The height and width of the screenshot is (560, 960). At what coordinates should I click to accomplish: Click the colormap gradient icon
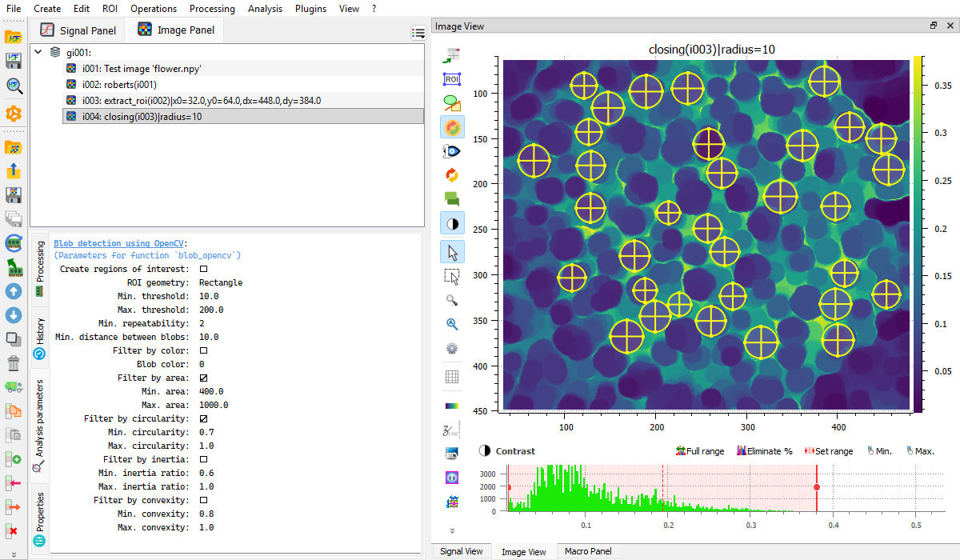[452, 404]
